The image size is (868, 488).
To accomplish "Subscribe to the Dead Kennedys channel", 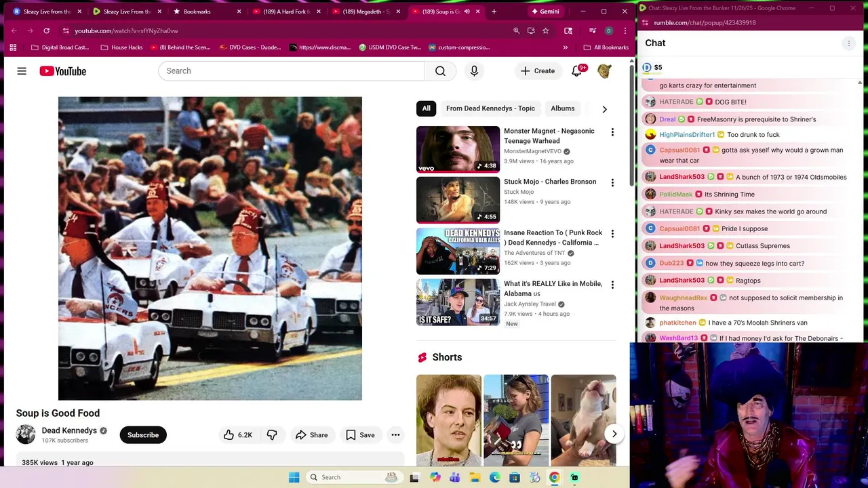I will point(143,435).
